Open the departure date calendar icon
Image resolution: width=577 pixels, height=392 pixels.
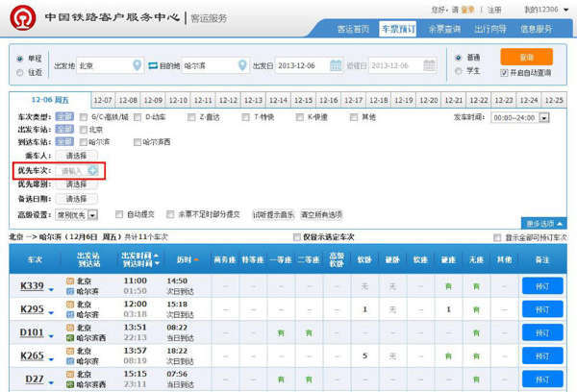click(336, 65)
